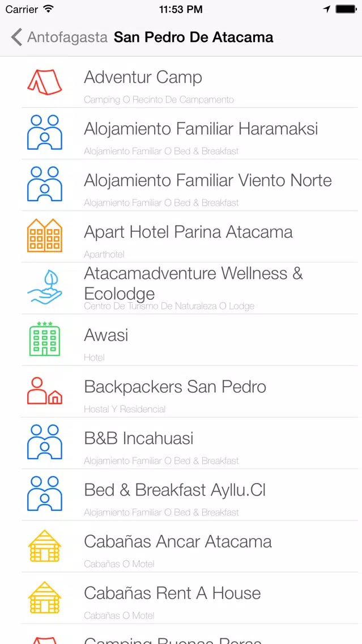Tap the yellow cabin icon for Cabañas Ancar Atacama
This screenshot has height=644, width=362.
[44, 545]
